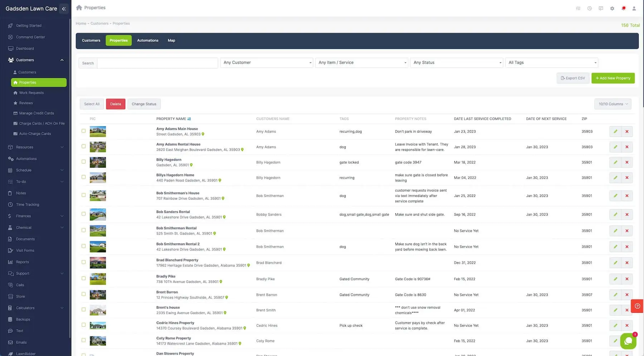
Task: Open the user profile icon
Action: tap(634, 8)
